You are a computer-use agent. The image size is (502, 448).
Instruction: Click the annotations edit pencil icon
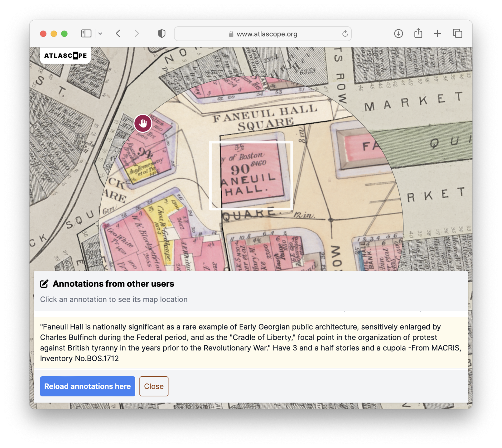click(44, 284)
